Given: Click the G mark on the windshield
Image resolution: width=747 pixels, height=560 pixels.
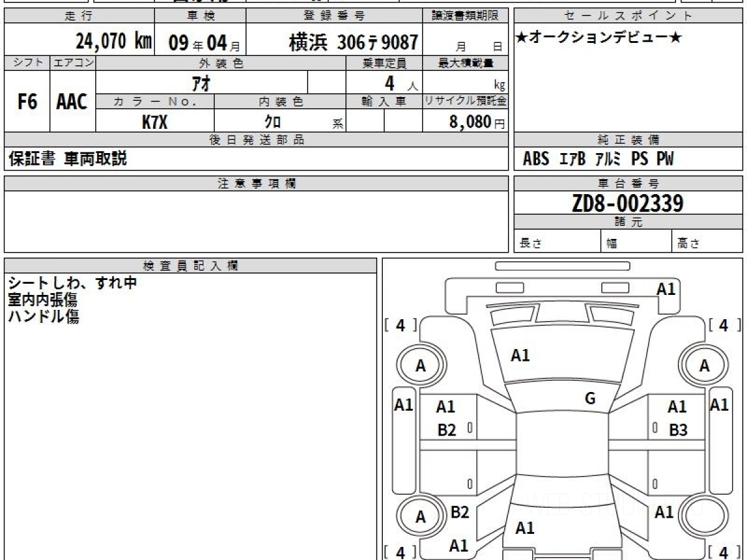Looking at the screenshot, I should pos(590,399).
